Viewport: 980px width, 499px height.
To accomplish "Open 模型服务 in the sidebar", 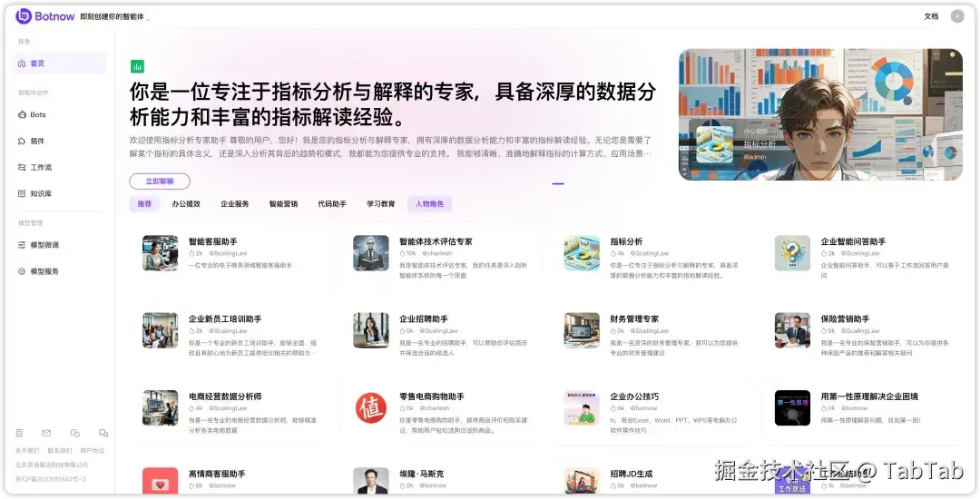I will click(59, 271).
